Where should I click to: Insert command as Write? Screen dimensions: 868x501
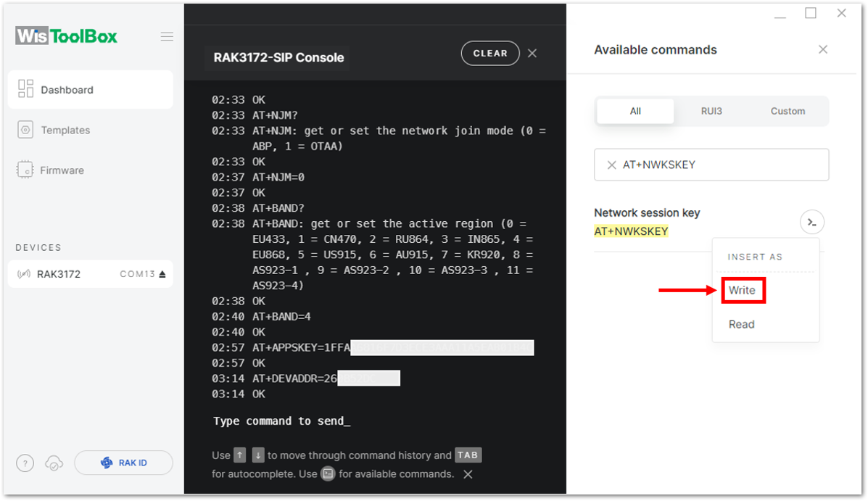[x=743, y=291]
